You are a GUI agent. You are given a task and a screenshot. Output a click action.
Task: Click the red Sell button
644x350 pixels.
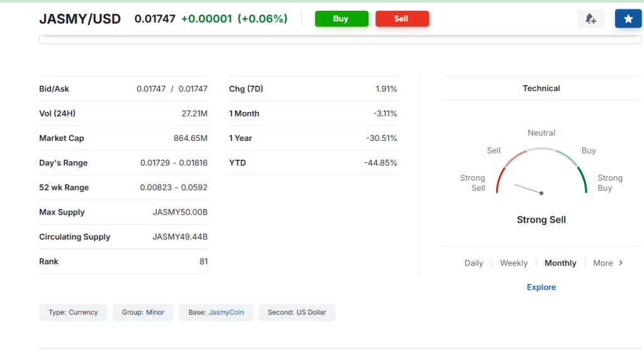point(402,18)
